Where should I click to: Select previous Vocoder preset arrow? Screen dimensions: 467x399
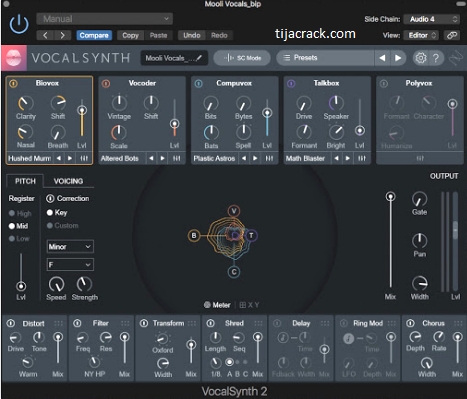[x=151, y=158]
